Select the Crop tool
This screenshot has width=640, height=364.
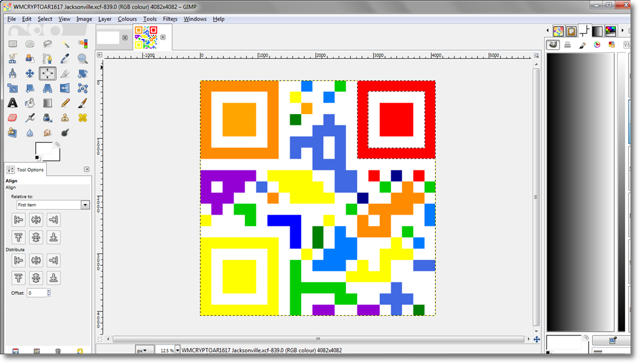click(x=65, y=73)
